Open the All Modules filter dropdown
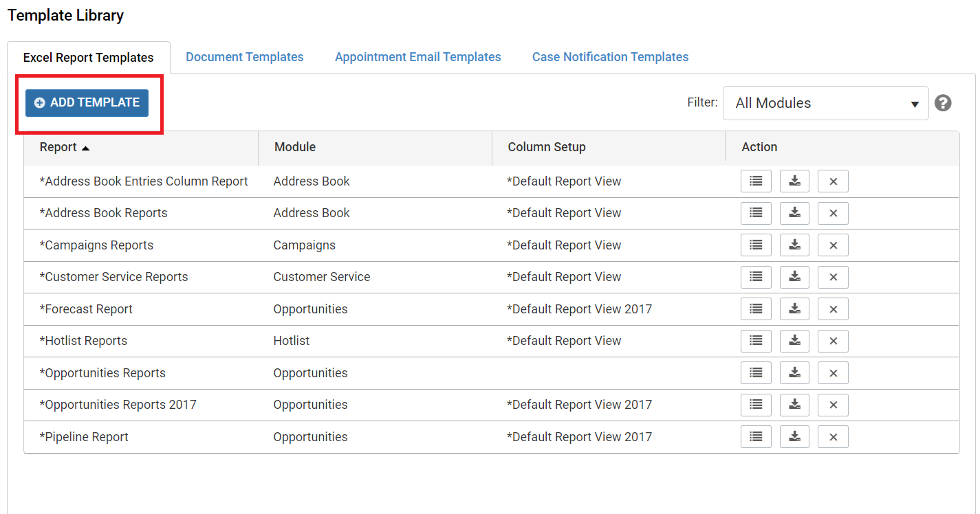980x514 pixels. 825,103
